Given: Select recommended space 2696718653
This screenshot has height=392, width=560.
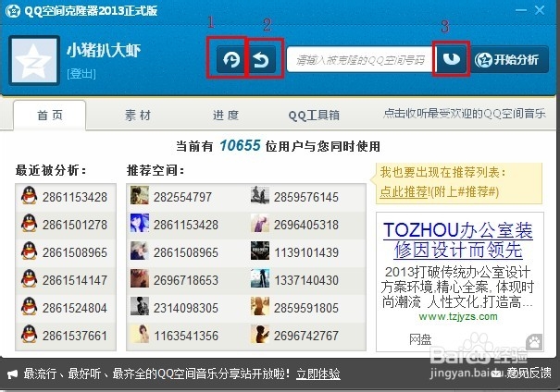Looking at the screenshot, I should (x=186, y=280).
